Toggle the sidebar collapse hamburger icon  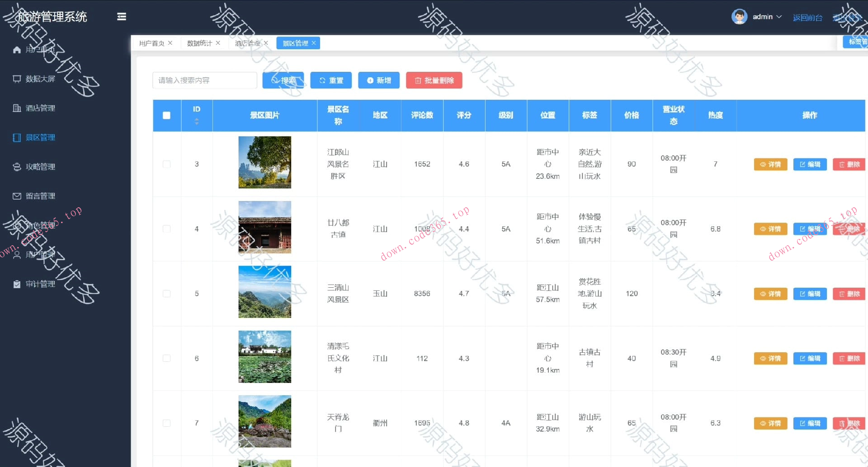[x=121, y=17]
